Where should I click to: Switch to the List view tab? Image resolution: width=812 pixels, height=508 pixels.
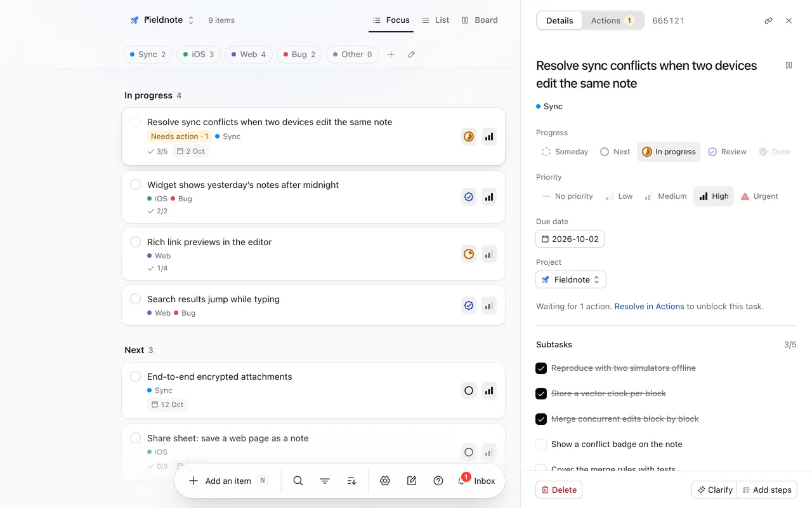(435, 20)
